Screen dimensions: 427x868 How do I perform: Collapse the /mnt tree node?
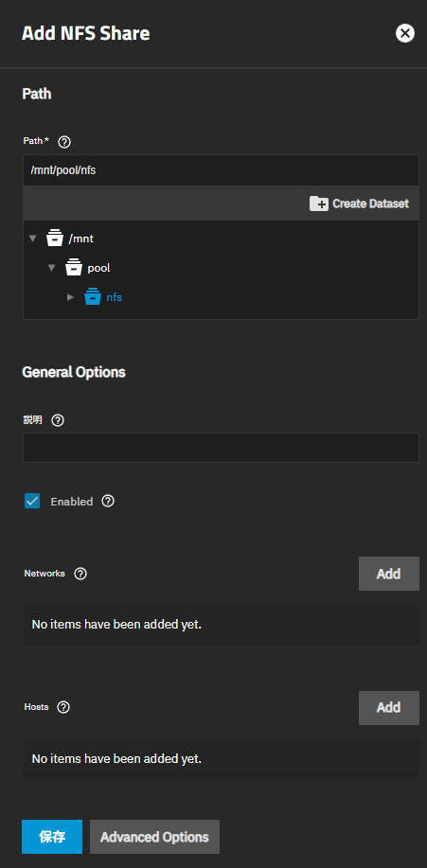click(33, 239)
